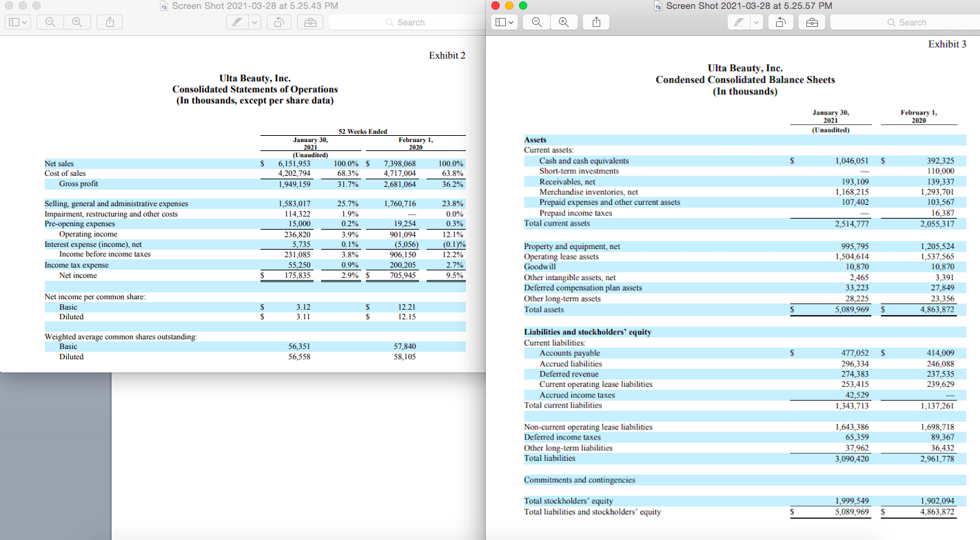Click the 'Short-term investments' label
Viewport: 980px width, 540px height.
(579, 170)
